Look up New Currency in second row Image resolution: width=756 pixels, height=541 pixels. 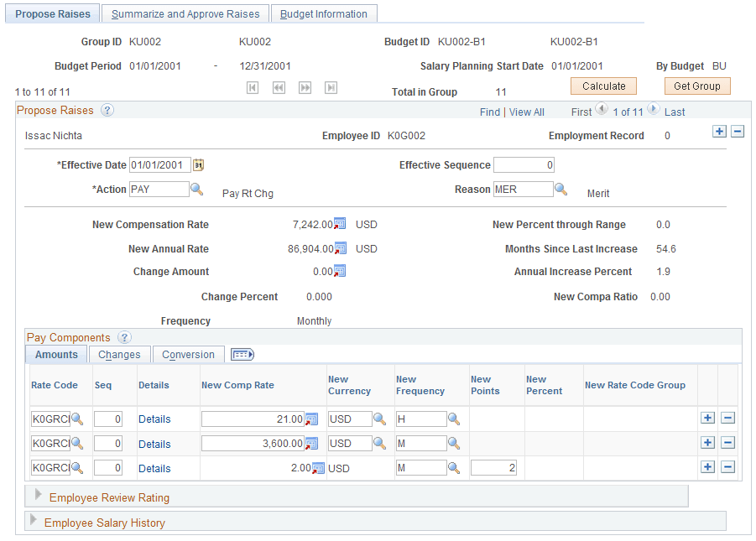point(380,443)
